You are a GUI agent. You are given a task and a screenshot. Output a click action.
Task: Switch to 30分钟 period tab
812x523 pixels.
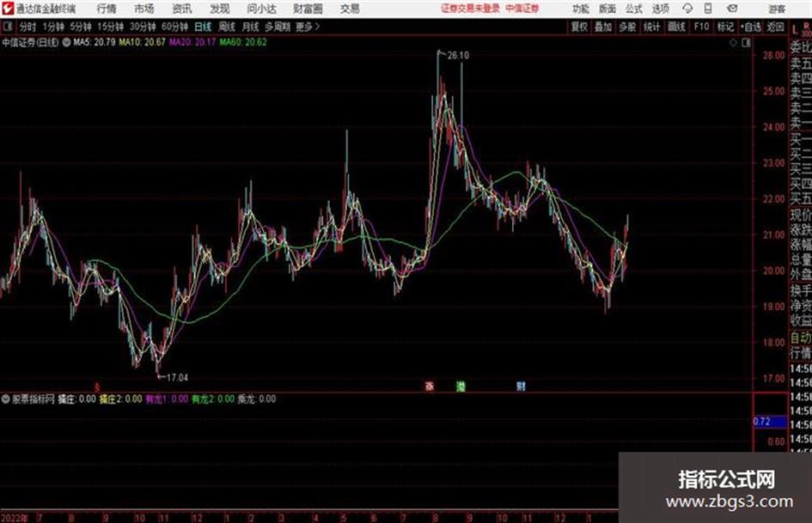[x=143, y=27]
